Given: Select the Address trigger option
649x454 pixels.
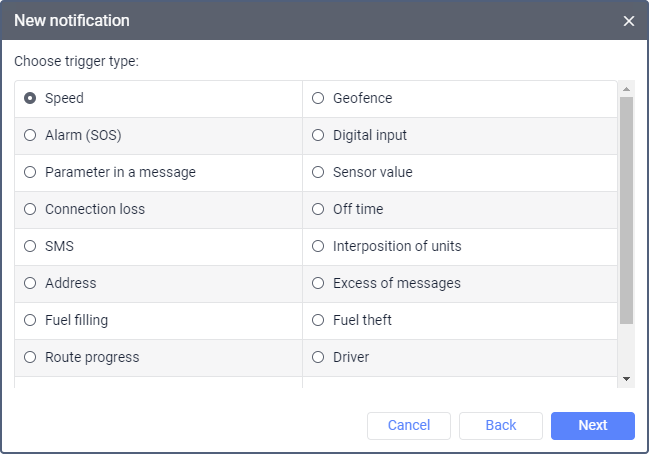Looking at the screenshot, I should 31,283.
